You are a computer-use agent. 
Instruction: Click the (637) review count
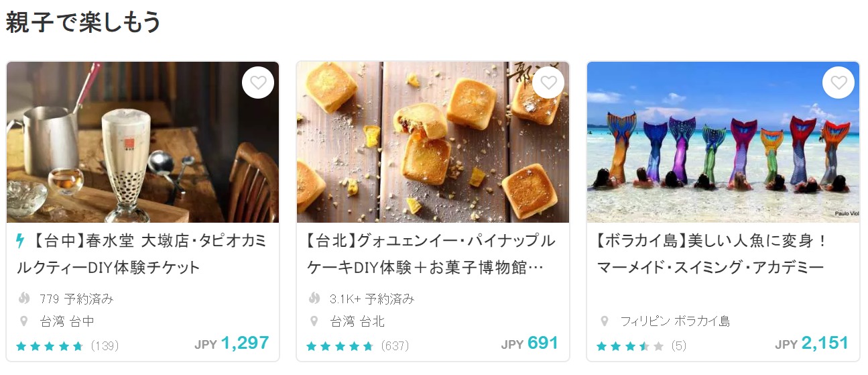point(395,346)
